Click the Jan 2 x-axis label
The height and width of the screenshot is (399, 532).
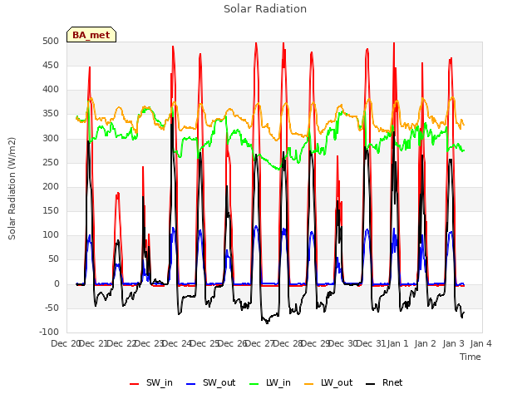coord(426,343)
